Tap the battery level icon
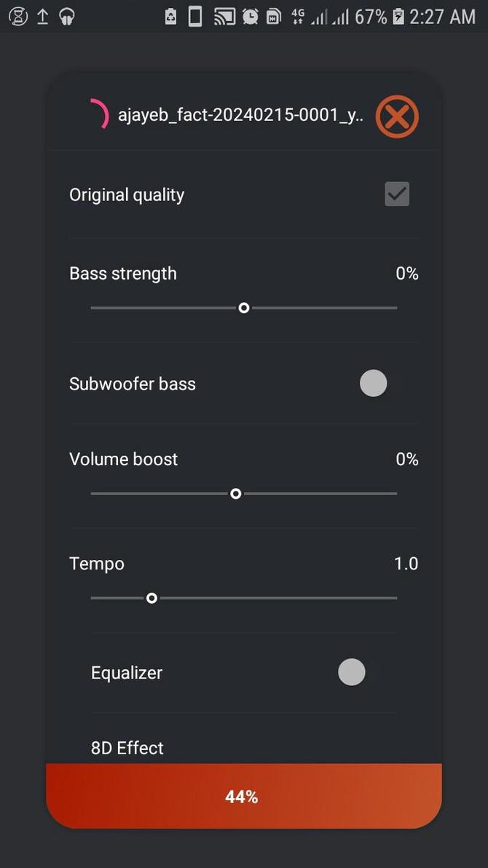The width and height of the screenshot is (488, 868). pyautogui.click(x=398, y=16)
